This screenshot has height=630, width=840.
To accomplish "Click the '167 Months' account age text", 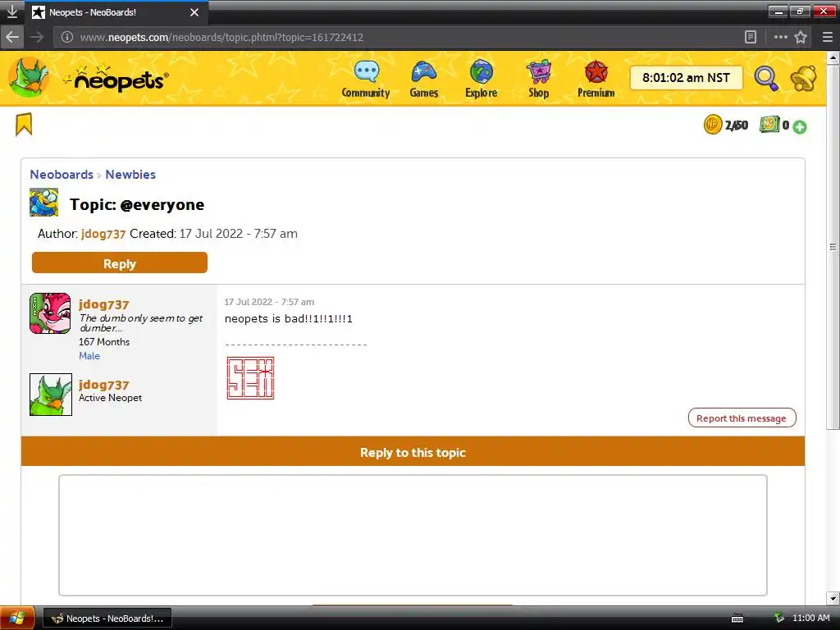I will coord(104,342).
